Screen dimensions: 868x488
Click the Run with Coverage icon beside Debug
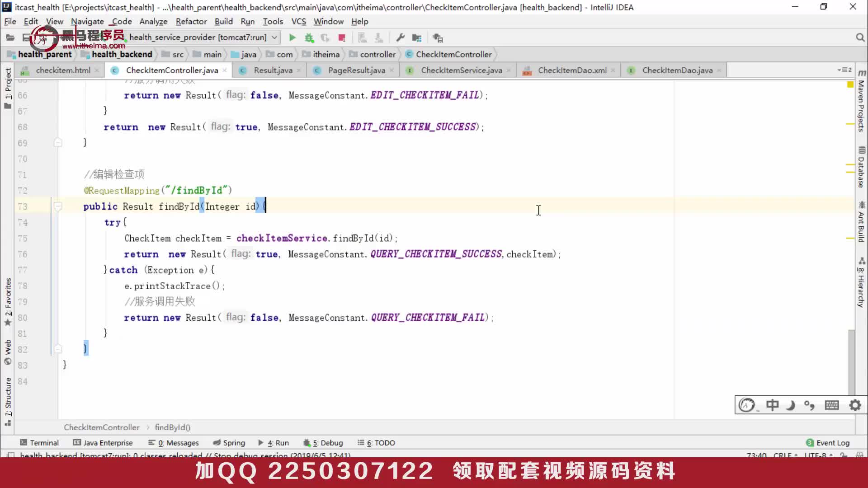[325, 38]
